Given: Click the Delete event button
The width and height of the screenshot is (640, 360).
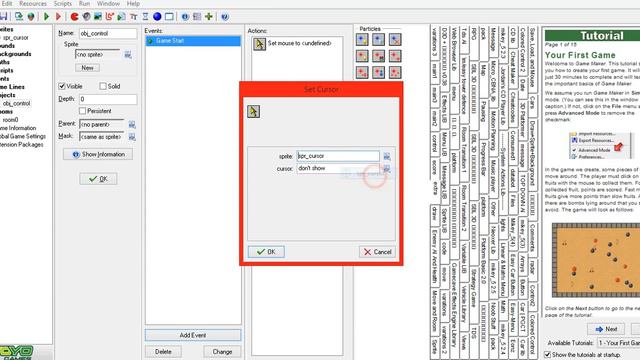Looking at the screenshot, I should 163,351.
